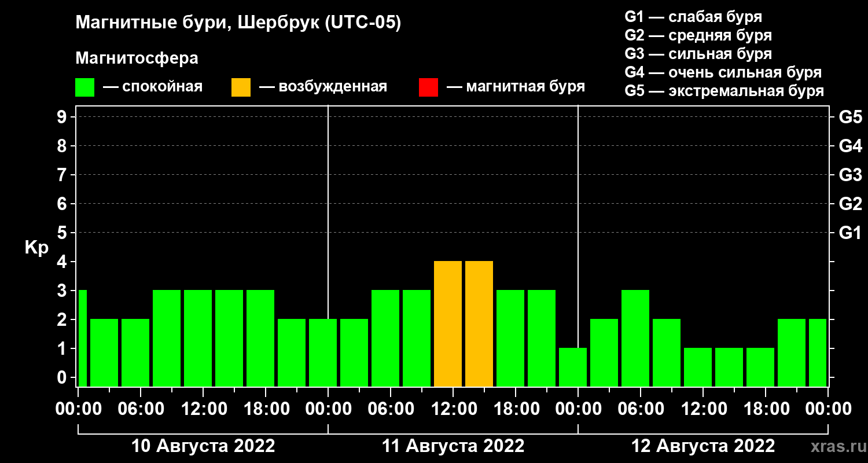This screenshot has height=463, width=868.
Task: Click the '06:00' label under 10 August
Action: pos(141,409)
